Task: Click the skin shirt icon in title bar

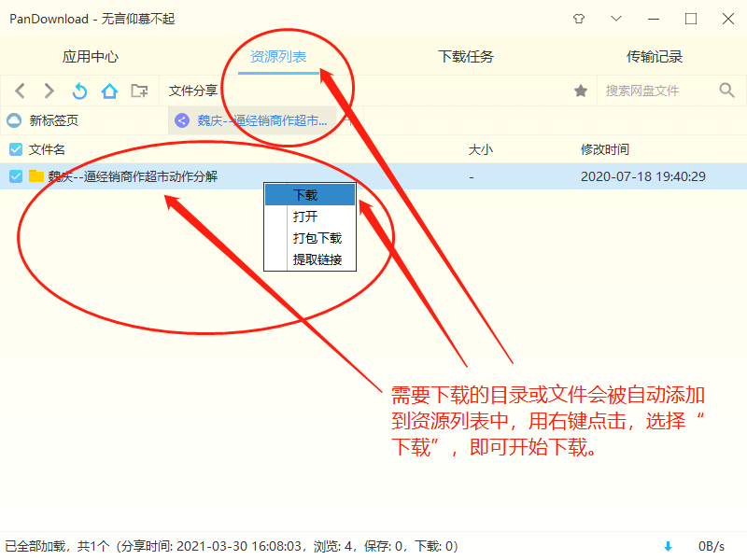Action: point(578,19)
